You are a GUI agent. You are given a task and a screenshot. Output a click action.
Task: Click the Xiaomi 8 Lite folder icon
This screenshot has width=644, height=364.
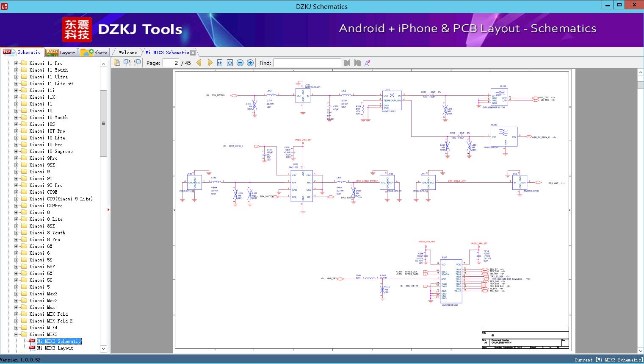[24, 219]
